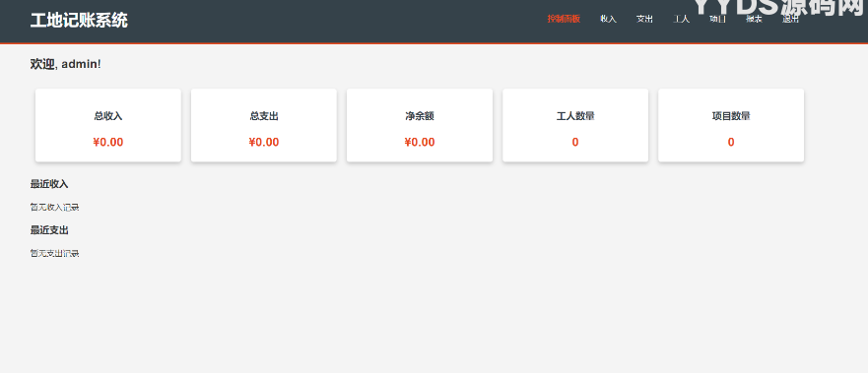This screenshot has width=868, height=373.
Task: Click 退出 to log out
Action: (790, 19)
